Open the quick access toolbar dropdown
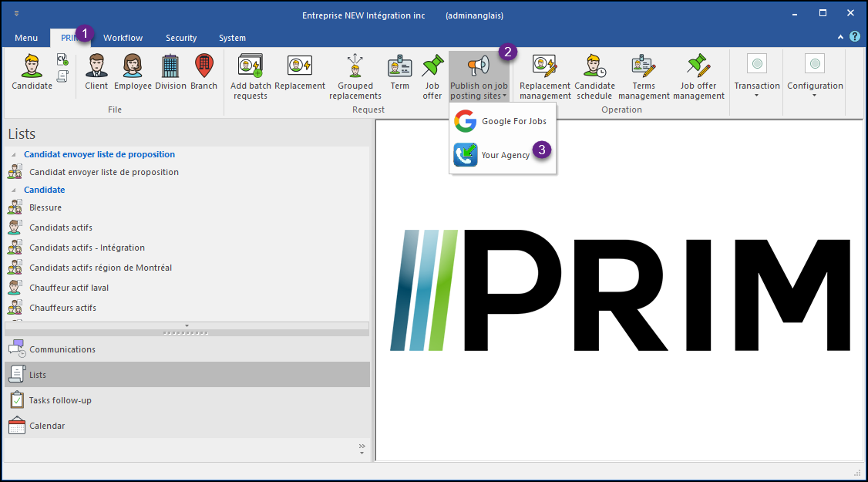The width and height of the screenshot is (868, 482). 17,14
